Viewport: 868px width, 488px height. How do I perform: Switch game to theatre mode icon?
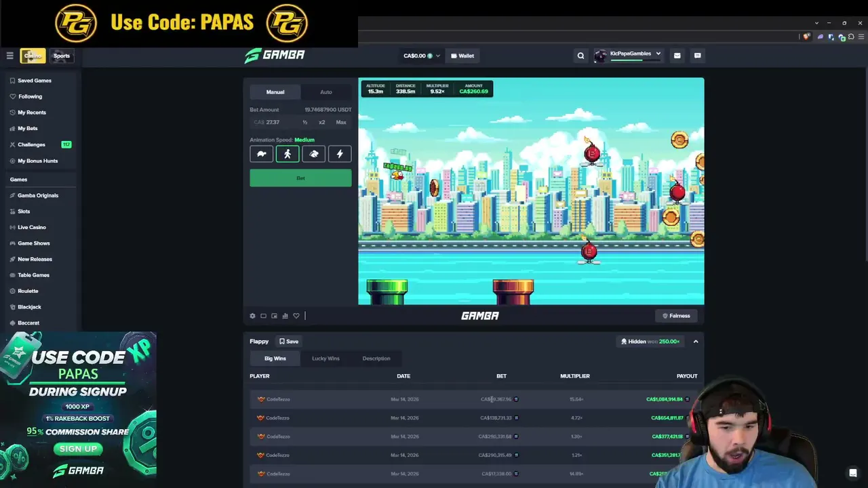pos(263,316)
